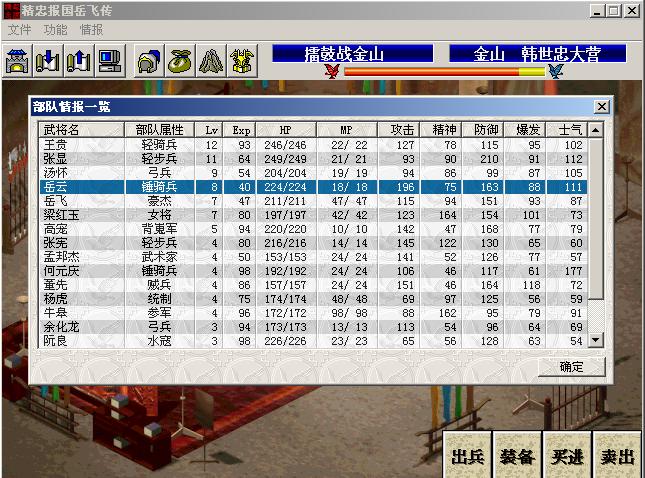Sort by 爆发 column header

(525, 130)
